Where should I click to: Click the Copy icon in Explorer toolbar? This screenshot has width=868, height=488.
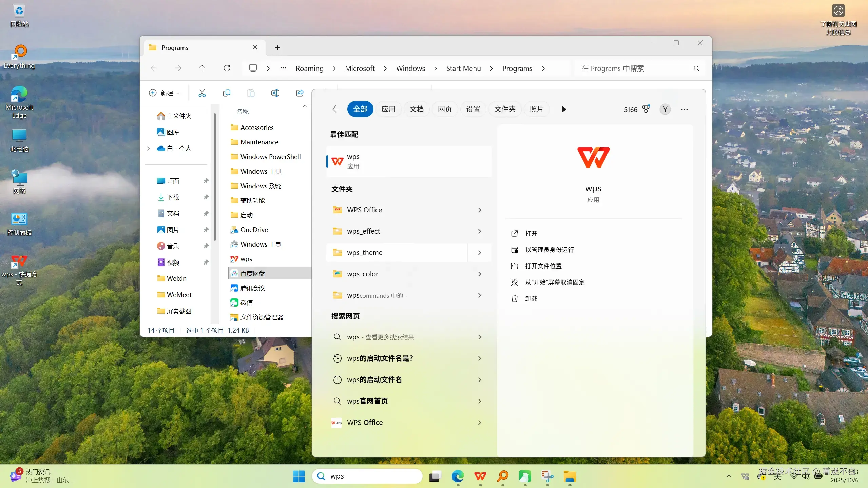[x=226, y=93]
